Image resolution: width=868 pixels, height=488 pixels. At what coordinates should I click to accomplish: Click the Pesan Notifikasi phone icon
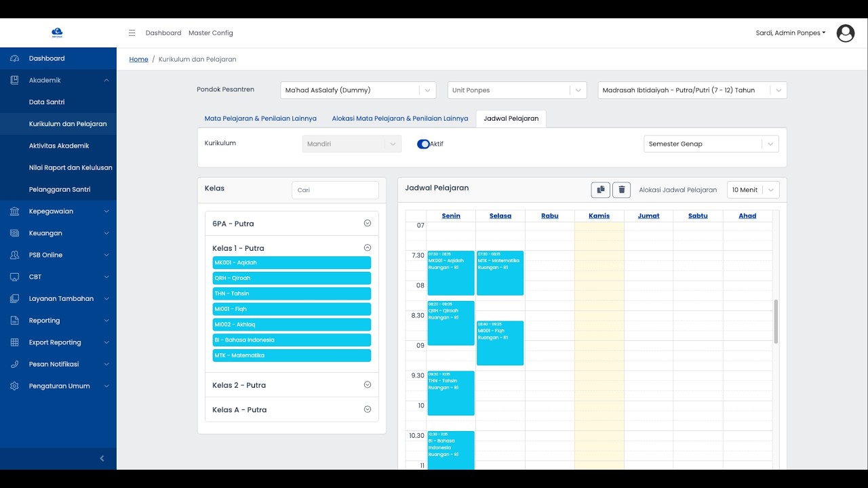[15, 364]
